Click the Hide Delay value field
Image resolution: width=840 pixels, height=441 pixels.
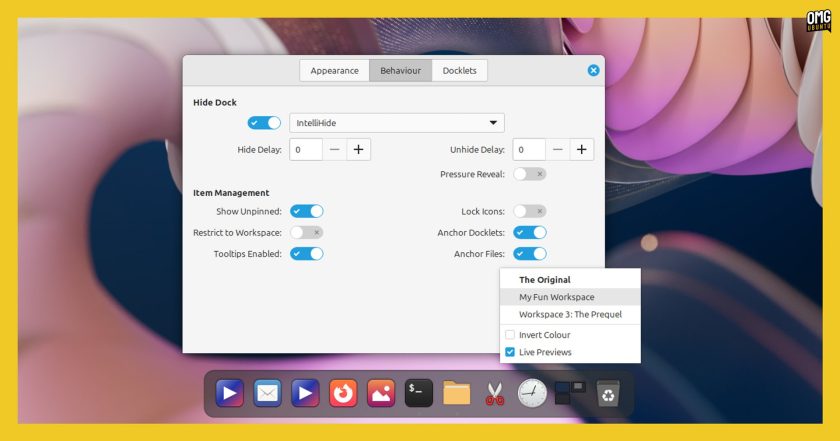(x=306, y=150)
